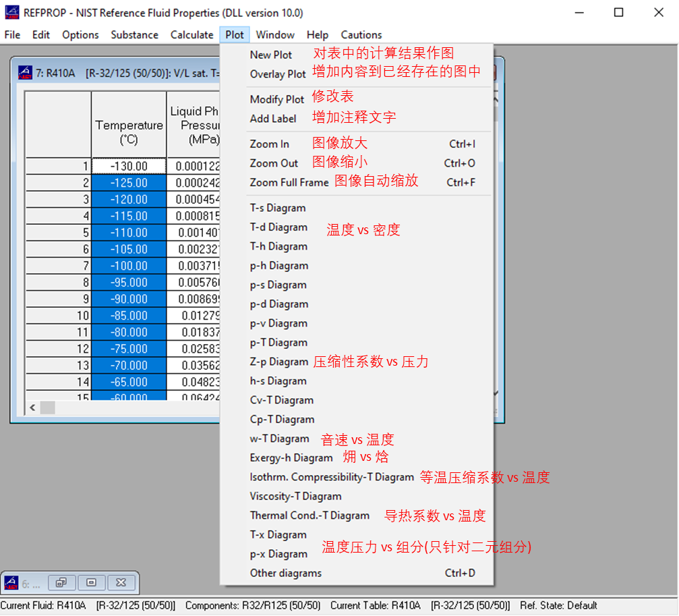Open the Options menu
The image size is (679, 616).
[x=80, y=34]
